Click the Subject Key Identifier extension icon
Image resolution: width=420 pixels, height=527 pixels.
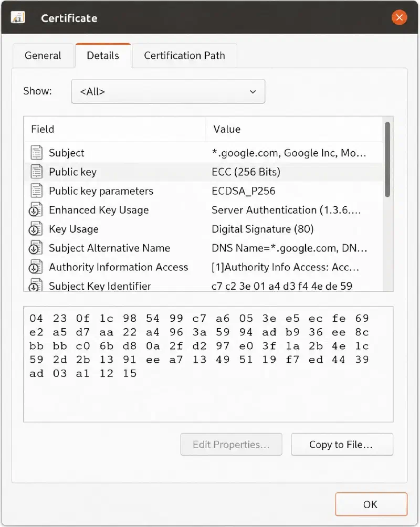tap(35, 285)
